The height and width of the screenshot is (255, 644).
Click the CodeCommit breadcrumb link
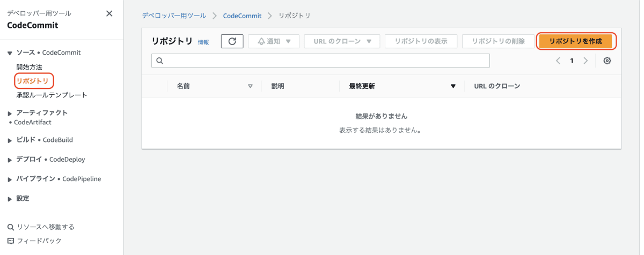(243, 16)
